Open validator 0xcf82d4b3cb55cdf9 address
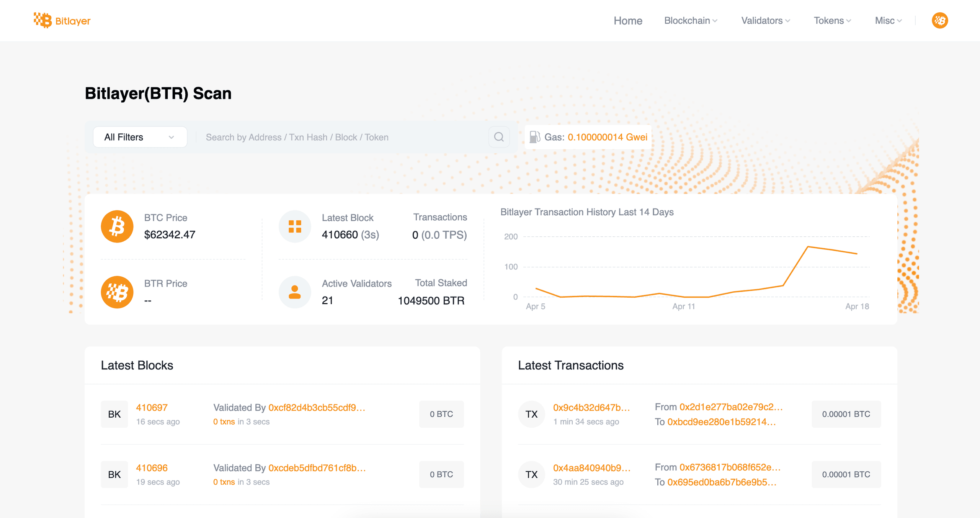 click(x=317, y=408)
